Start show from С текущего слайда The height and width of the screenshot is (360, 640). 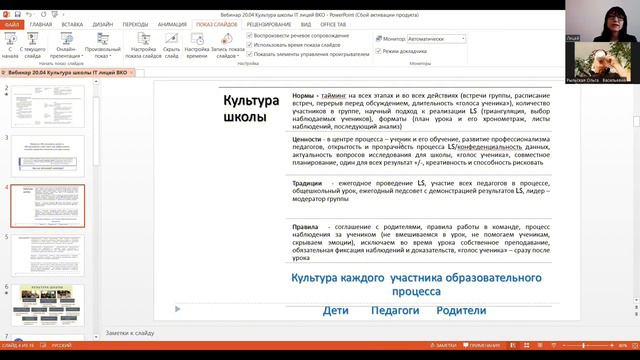(x=32, y=45)
